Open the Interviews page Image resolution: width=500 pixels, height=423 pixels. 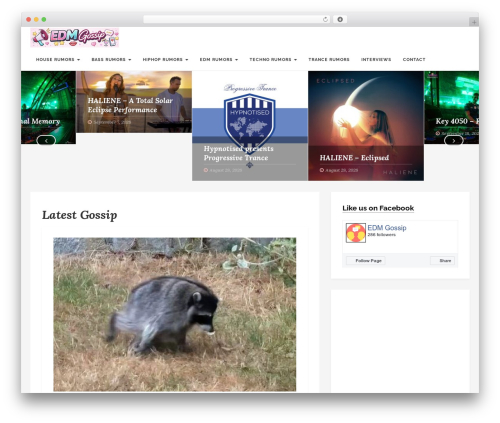click(x=376, y=60)
